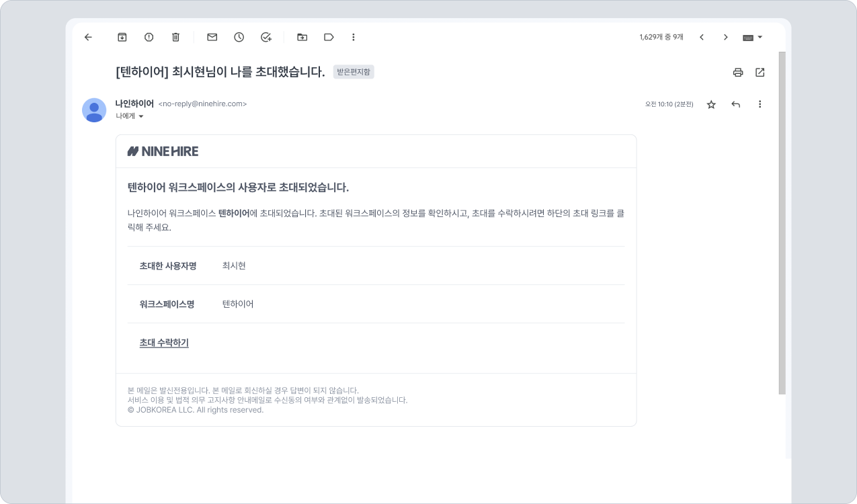Click the email subject title

[220, 72]
